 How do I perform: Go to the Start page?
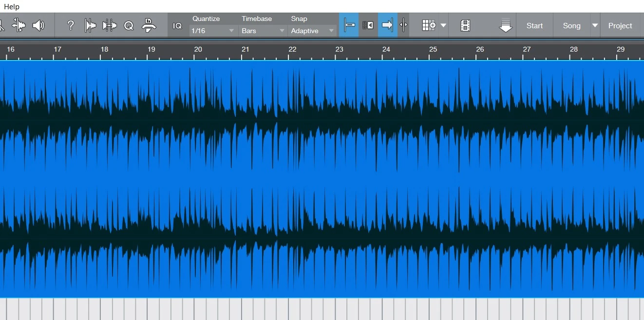point(534,26)
